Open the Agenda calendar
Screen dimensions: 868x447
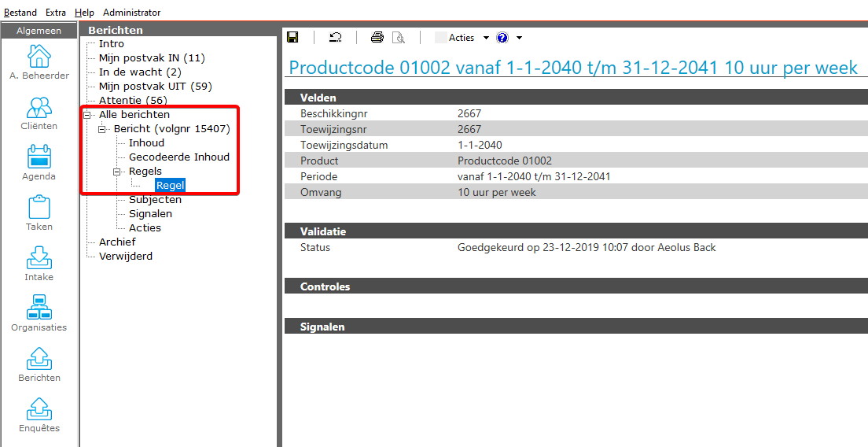click(x=39, y=163)
